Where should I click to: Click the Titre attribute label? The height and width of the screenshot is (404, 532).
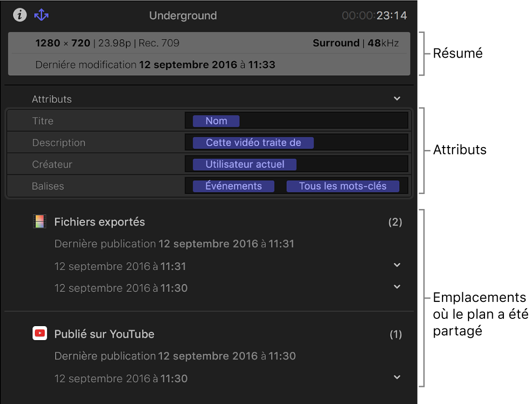43,121
